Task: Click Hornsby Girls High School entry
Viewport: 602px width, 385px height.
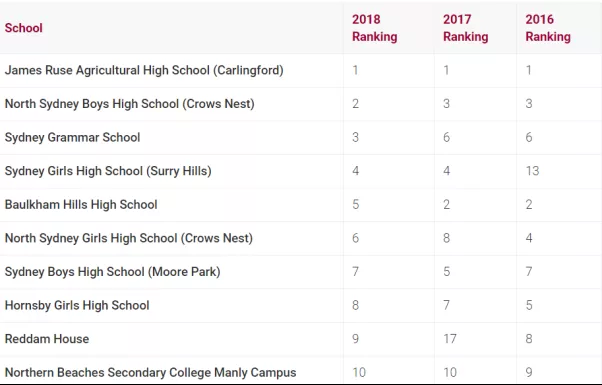Action: click(77, 305)
